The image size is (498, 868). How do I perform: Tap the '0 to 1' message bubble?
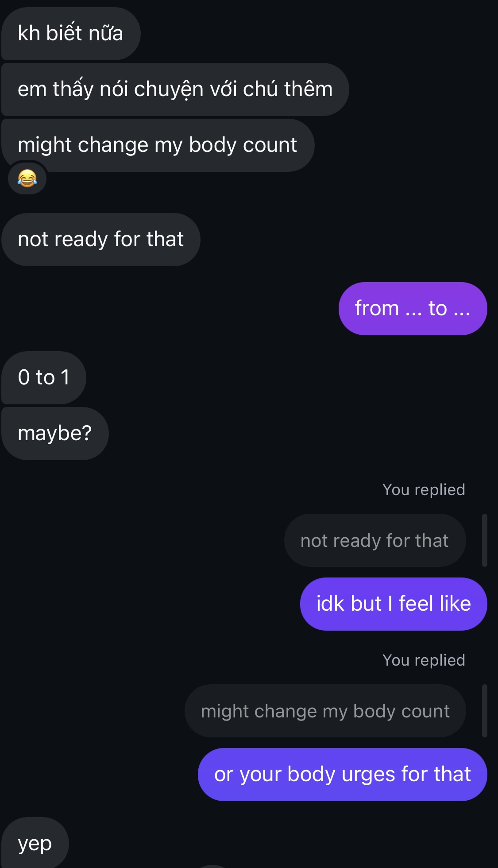tap(44, 378)
